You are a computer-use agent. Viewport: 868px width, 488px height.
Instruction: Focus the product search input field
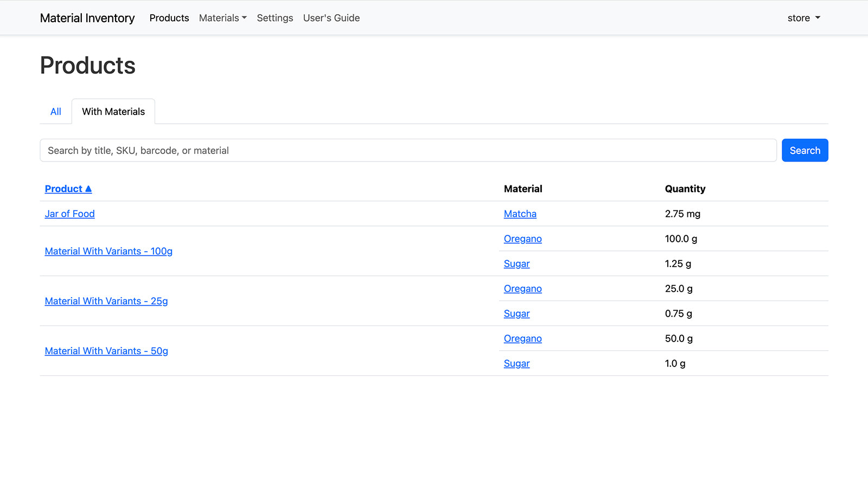click(408, 150)
